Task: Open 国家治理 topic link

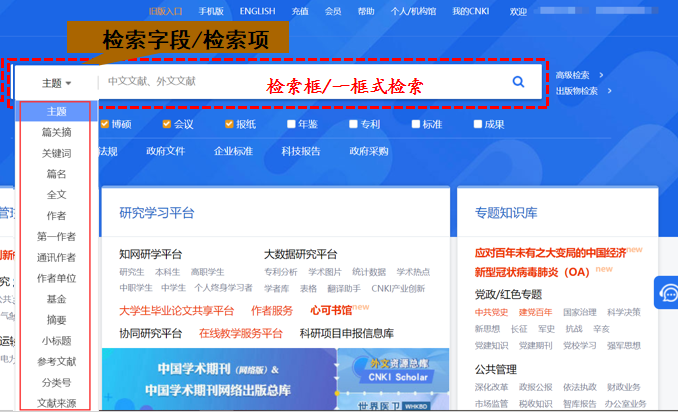Action: coord(579,312)
